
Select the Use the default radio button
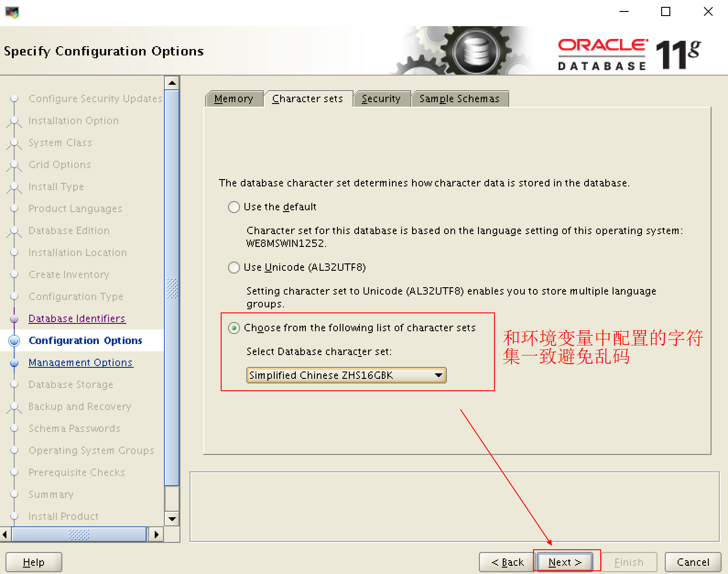(234, 207)
